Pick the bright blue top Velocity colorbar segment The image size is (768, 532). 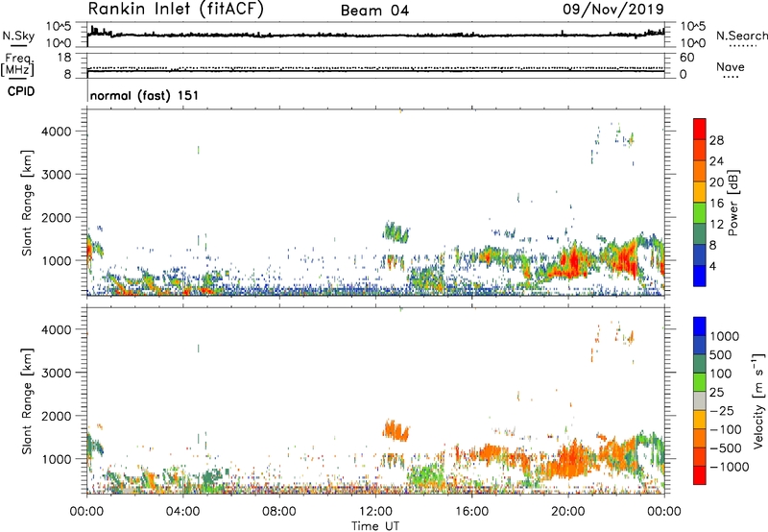[x=700, y=326]
